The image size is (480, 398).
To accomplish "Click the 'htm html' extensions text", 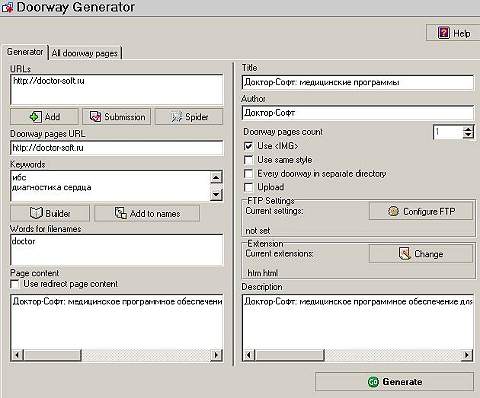I will 263,273.
